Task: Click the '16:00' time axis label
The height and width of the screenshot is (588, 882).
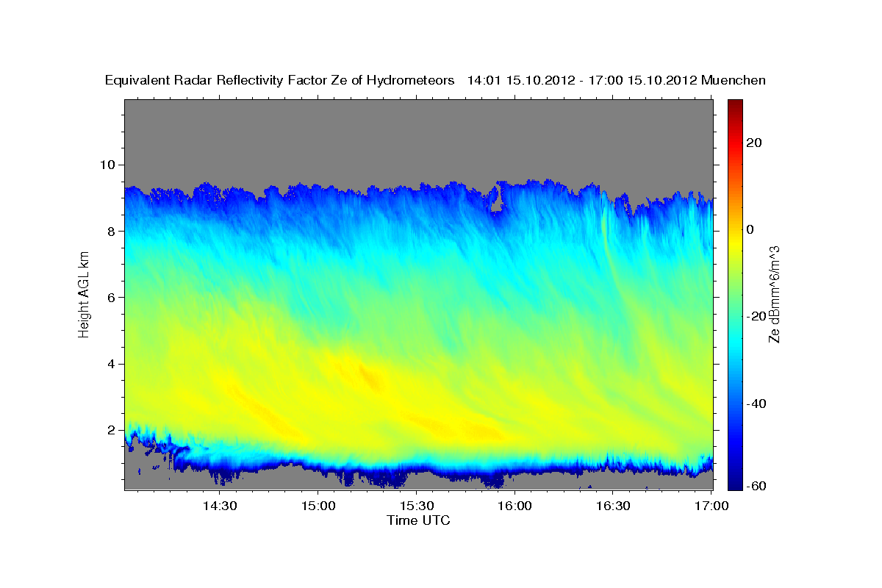Action: point(514,506)
